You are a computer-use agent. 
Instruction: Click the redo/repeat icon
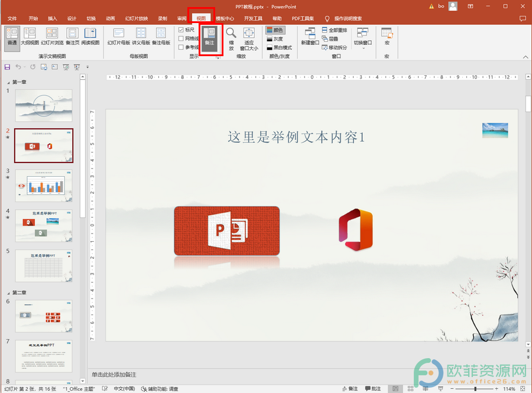click(x=33, y=67)
